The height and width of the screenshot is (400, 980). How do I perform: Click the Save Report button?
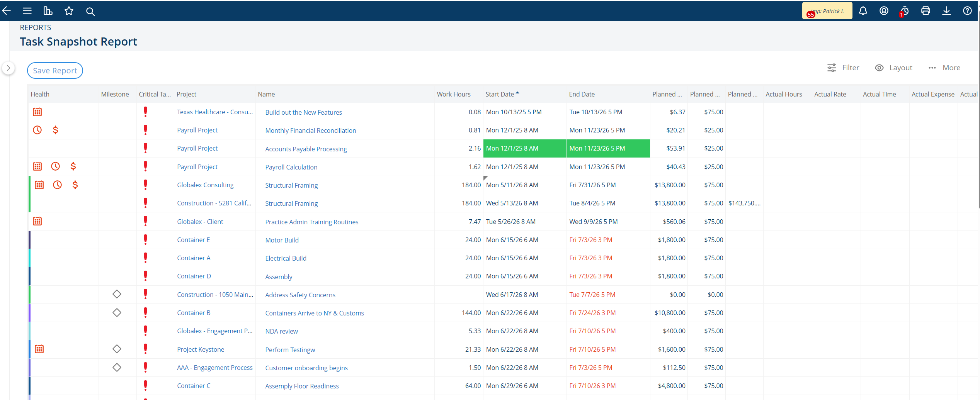[55, 70]
